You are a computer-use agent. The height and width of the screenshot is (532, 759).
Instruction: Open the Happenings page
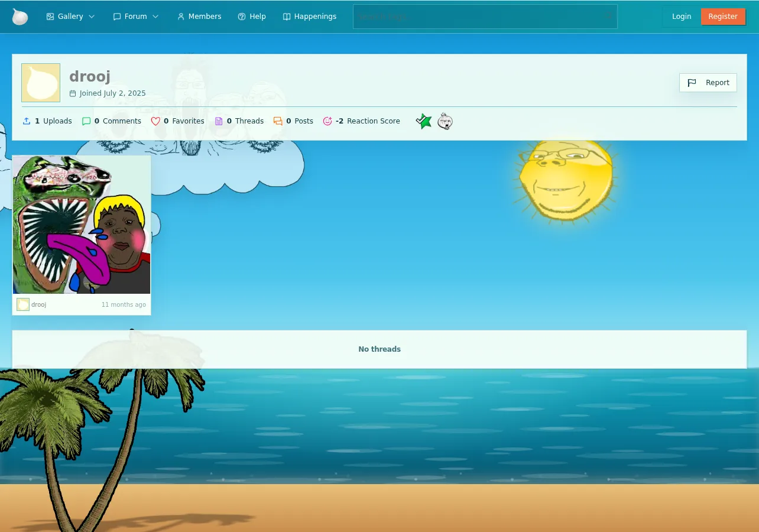coord(310,17)
